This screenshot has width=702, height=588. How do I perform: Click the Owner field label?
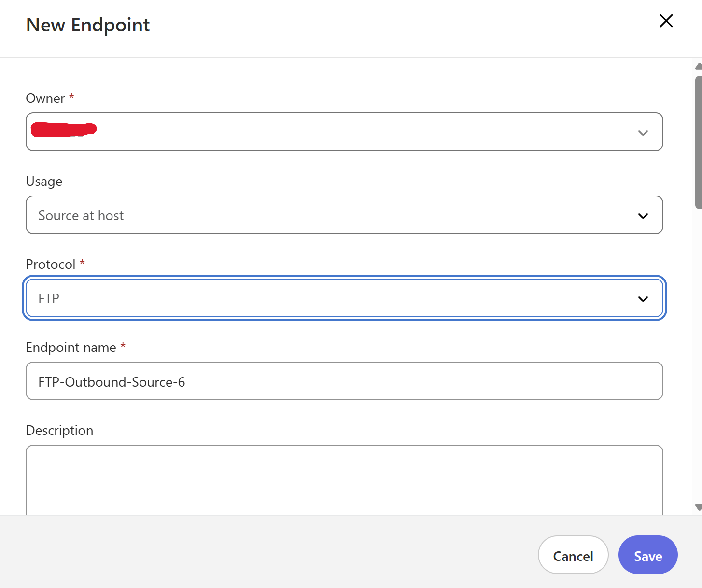pyautogui.click(x=45, y=98)
